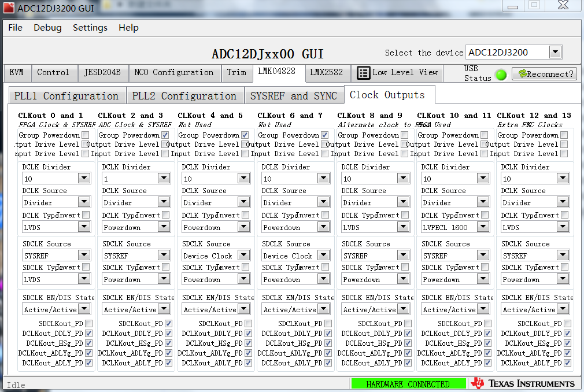This screenshot has width=584, height=392.
Task: Open the SYSREF and SYNC sub-tab
Action: (x=294, y=96)
